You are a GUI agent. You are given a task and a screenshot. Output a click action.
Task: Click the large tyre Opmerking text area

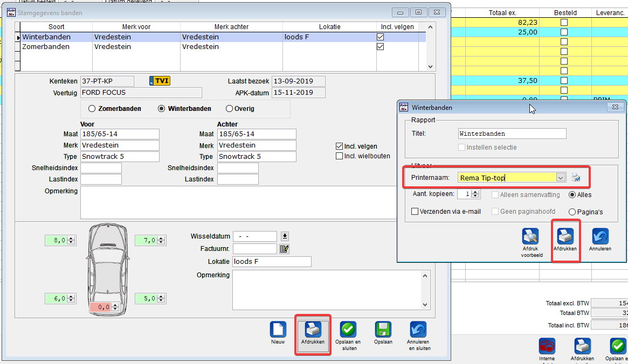239,202
